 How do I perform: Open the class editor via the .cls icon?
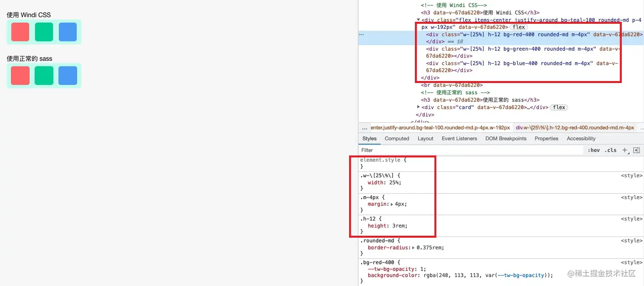click(611, 150)
